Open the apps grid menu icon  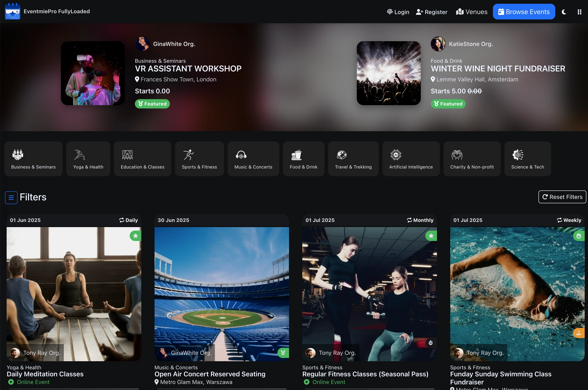coord(579,12)
